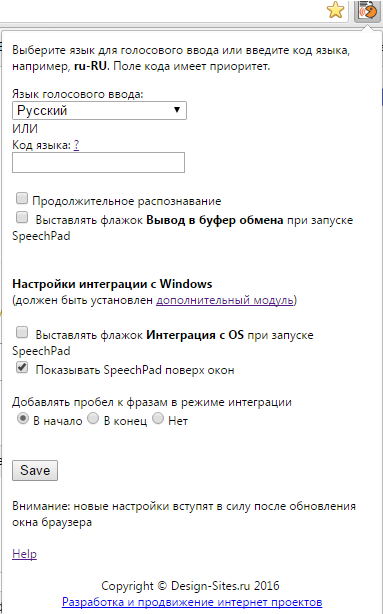Click the Продолжительное распознавание label text
This screenshot has width=383, height=614.
click(x=126, y=201)
